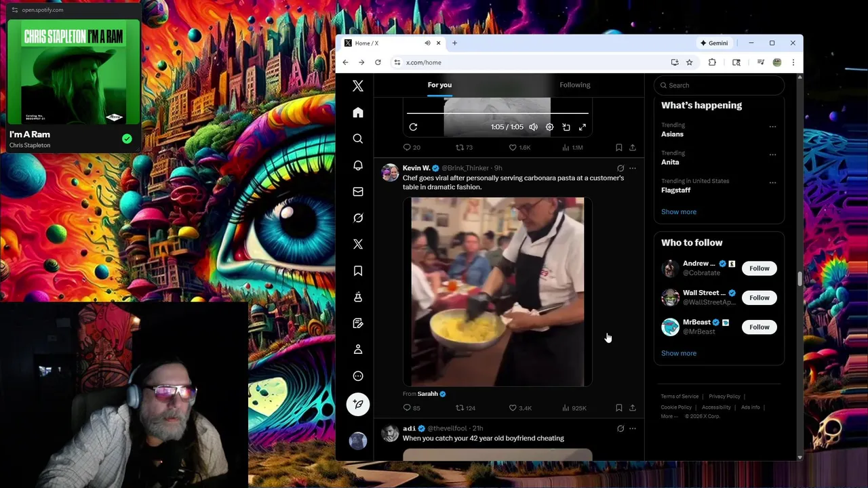Open picture-in-picture icon on video player
Viewport: 868px width, 488px height.
(566, 127)
